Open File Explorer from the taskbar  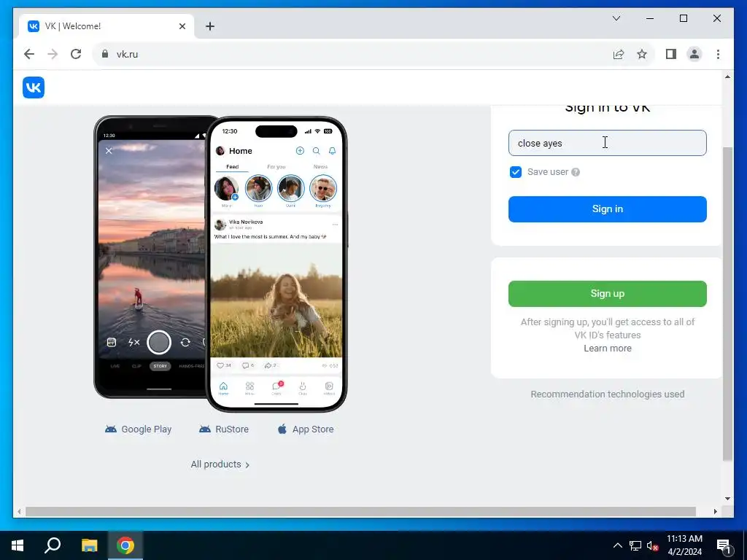[x=89, y=545]
